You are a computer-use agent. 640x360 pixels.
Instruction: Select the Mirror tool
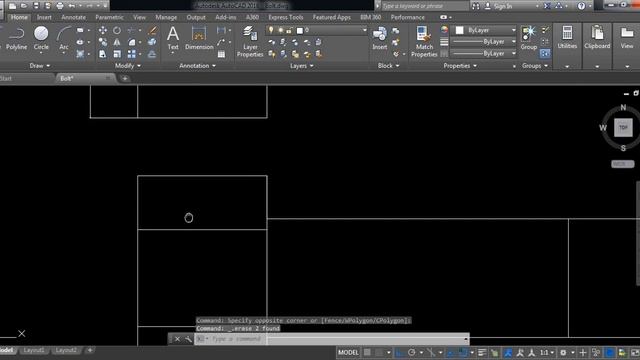(117, 42)
